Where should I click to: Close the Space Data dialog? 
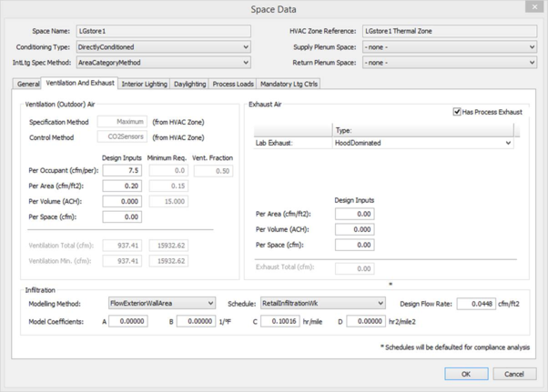534,7
